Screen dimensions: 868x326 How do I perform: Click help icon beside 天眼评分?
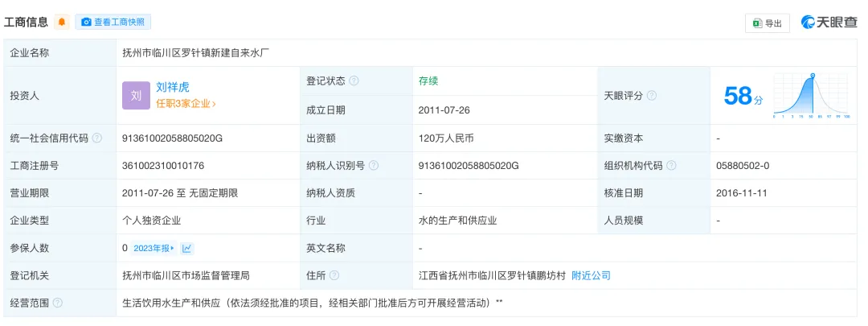tap(652, 96)
